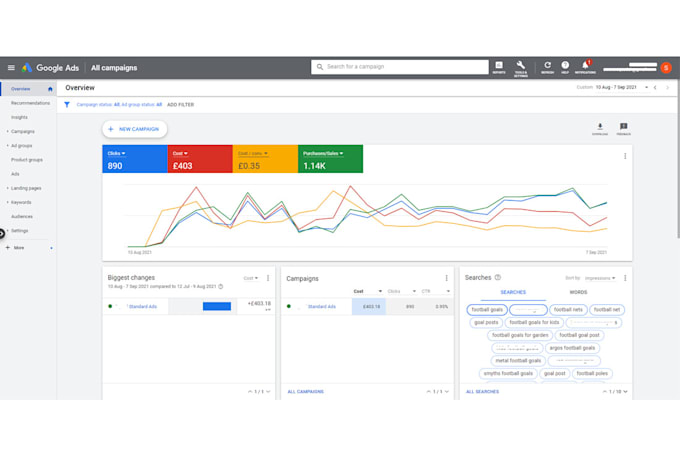Open the Clicks metric dropdown
The height and width of the screenshot is (457, 680).
(116, 153)
